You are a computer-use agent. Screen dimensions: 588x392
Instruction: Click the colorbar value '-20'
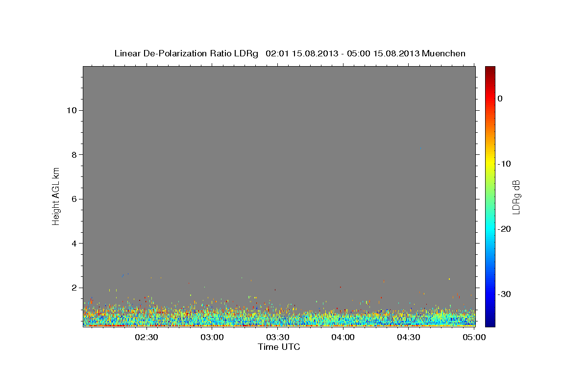(x=505, y=229)
